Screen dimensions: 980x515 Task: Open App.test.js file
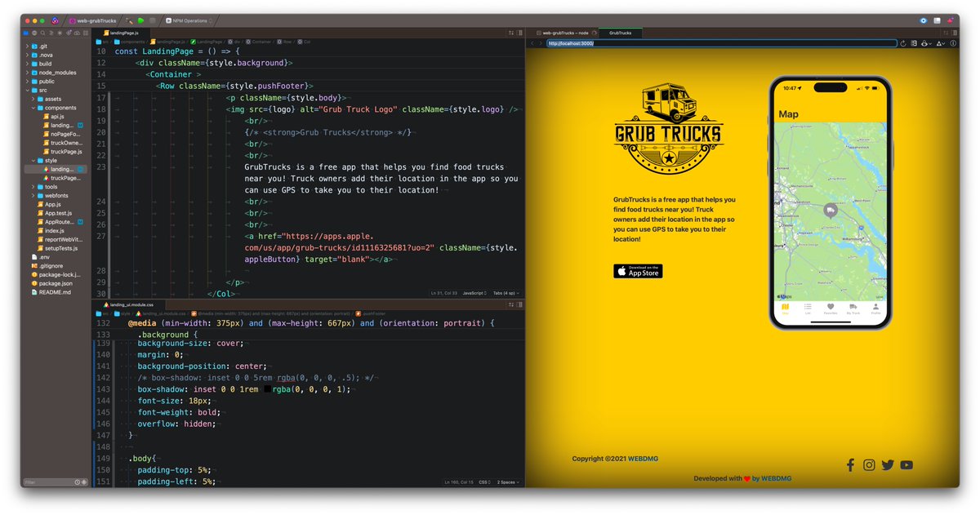tap(55, 213)
